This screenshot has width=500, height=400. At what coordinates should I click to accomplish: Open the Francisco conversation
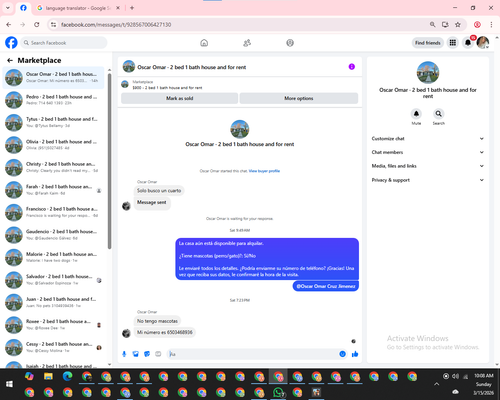click(53, 212)
